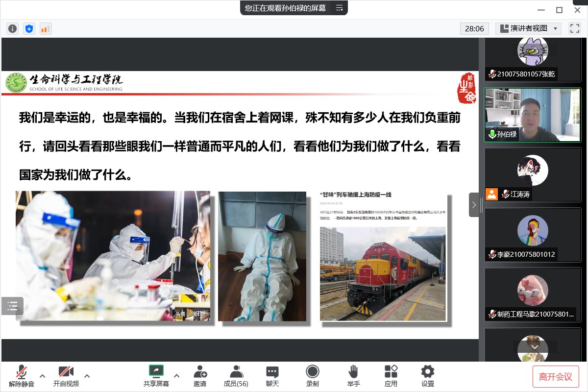Open the screen sharing options menu
Viewport: 588px width, 392px height.
click(x=177, y=376)
